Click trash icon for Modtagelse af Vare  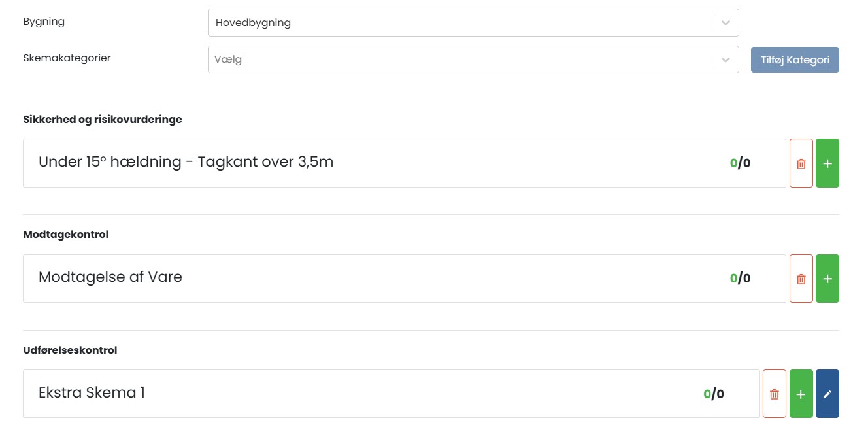(x=801, y=279)
